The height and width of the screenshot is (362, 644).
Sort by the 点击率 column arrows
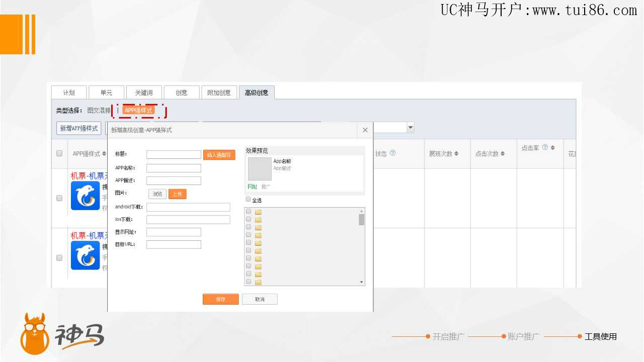pyautogui.click(x=552, y=148)
